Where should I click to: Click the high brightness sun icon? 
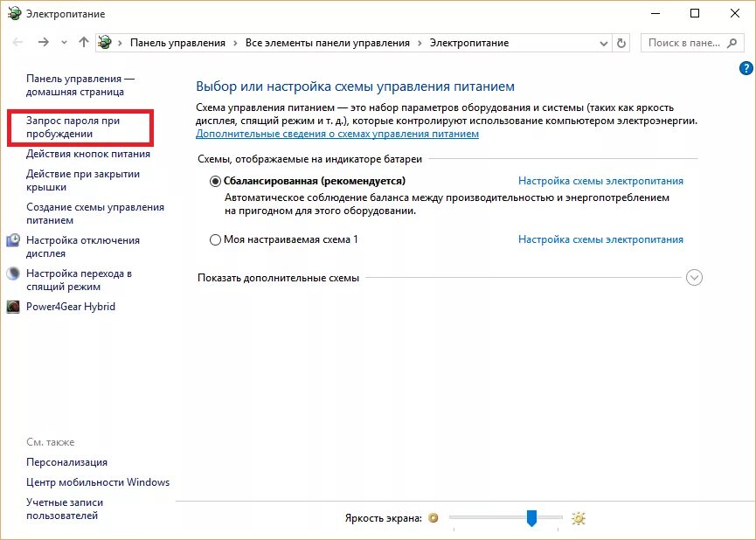click(x=578, y=518)
